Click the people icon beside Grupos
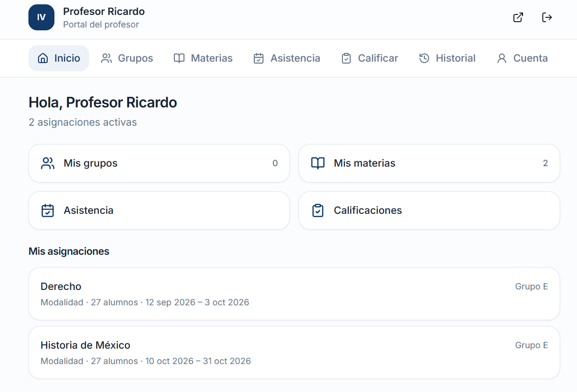 106,58
